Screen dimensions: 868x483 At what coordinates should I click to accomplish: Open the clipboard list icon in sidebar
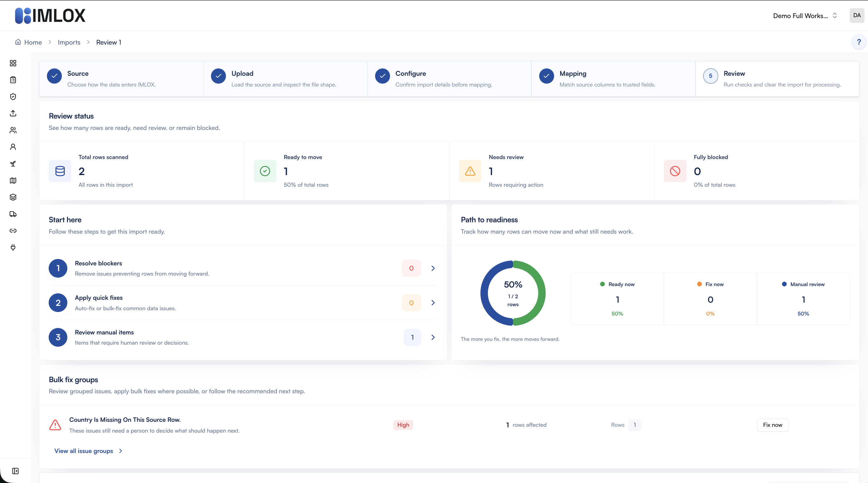click(13, 80)
